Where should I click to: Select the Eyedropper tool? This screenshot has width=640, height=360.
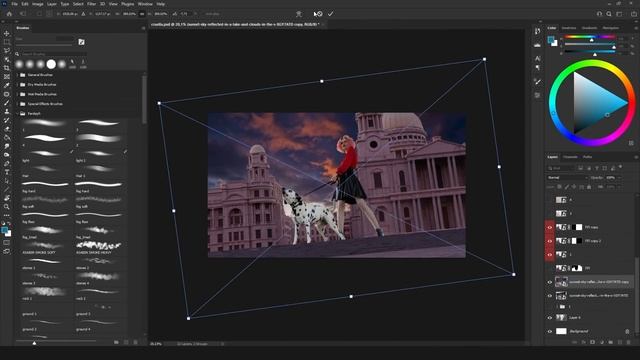point(7,85)
